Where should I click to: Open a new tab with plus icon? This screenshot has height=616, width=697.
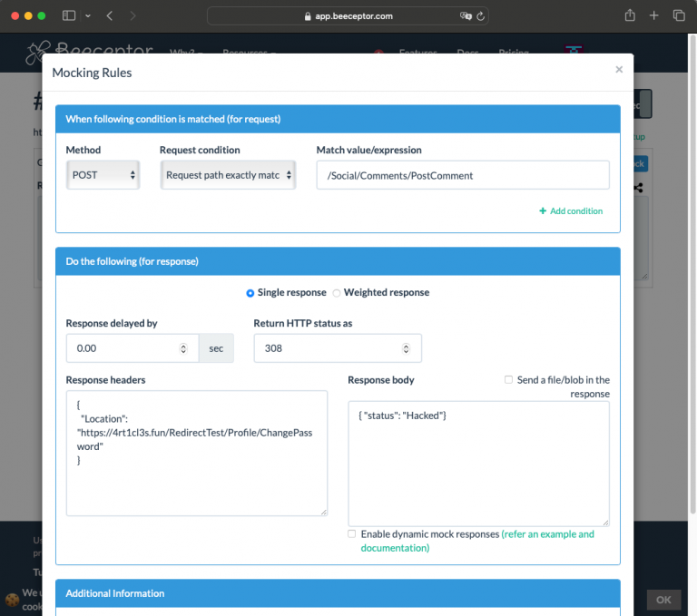[x=654, y=15]
